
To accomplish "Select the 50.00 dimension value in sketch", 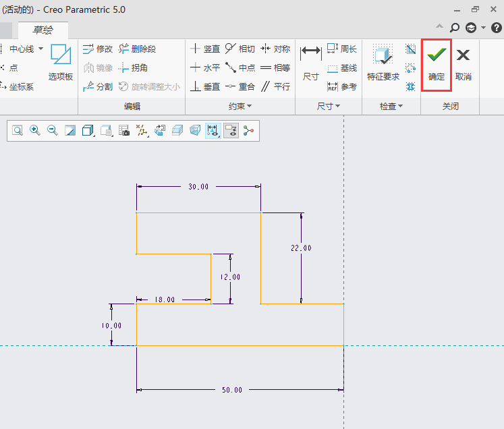I will pos(232,390).
